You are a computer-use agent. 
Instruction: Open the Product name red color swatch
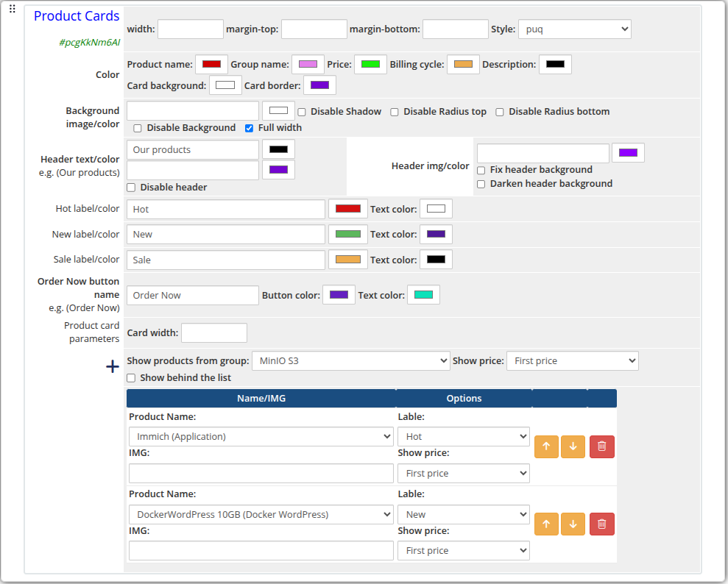pos(211,64)
